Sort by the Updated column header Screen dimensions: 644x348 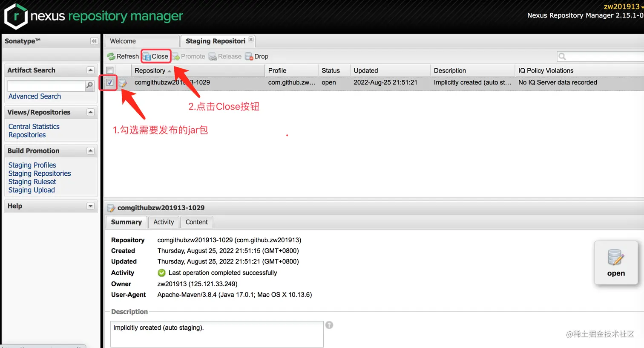(x=390, y=70)
